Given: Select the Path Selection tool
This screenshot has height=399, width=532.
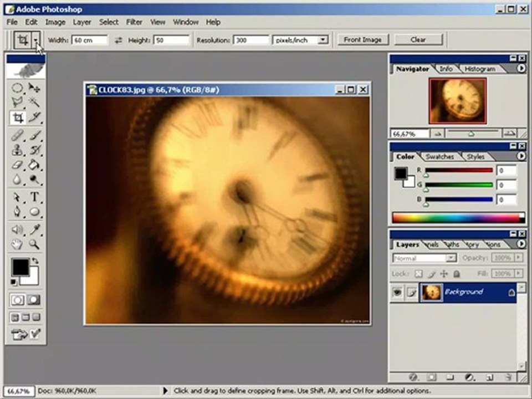Looking at the screenshot, I should click(x=17, y=197).
